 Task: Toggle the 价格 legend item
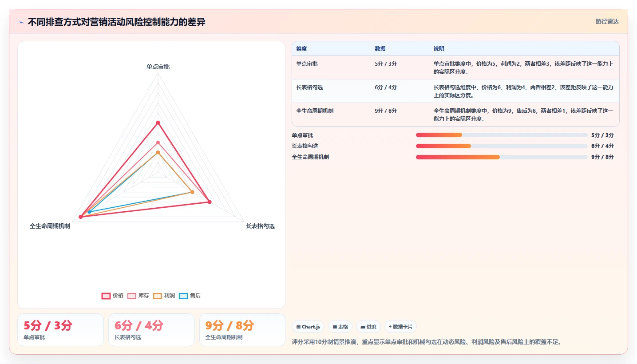pyautogui.click(x=112, y=296)
